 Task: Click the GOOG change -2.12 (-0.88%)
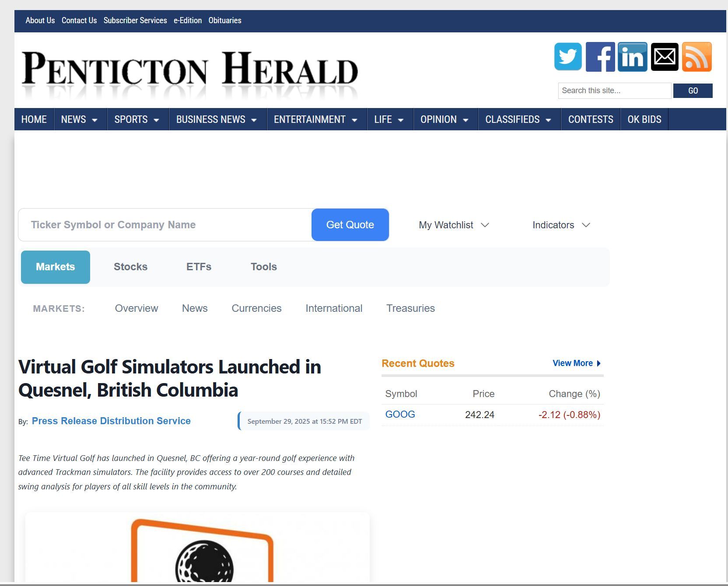point(569,415)
